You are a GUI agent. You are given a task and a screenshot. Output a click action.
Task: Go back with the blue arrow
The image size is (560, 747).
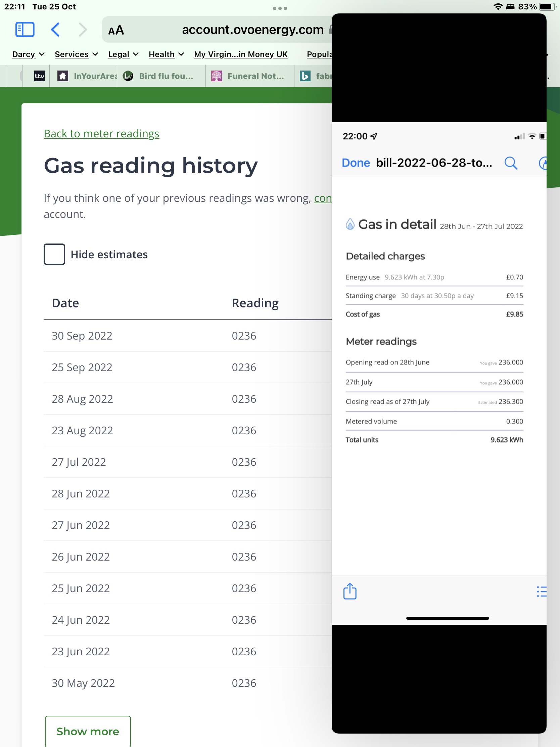55,30
